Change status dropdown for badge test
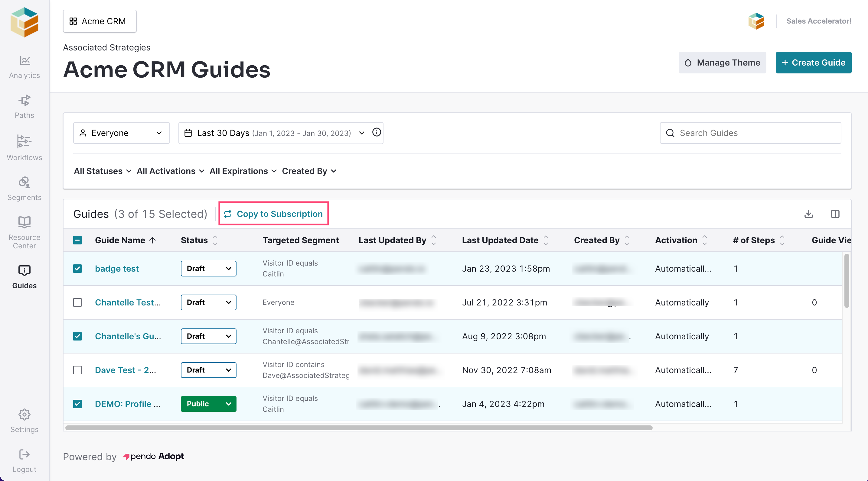 tap(209, 269)
